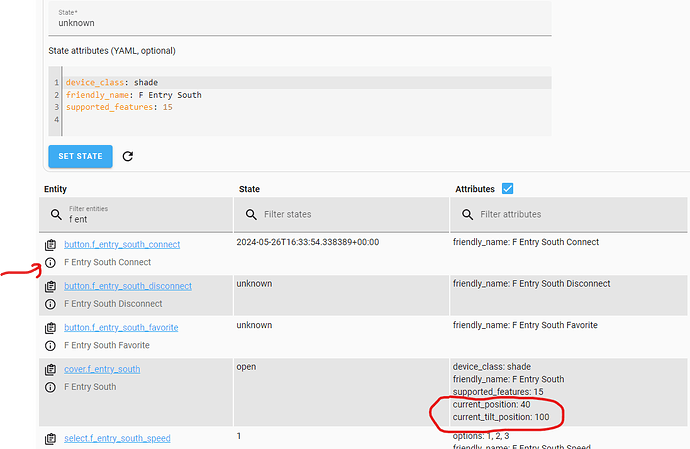Image resolution: width=690 pixels, height=449 pixels.
Task: Copy the select.f_entry_south_speed entity ID
Action: point(50,439)
